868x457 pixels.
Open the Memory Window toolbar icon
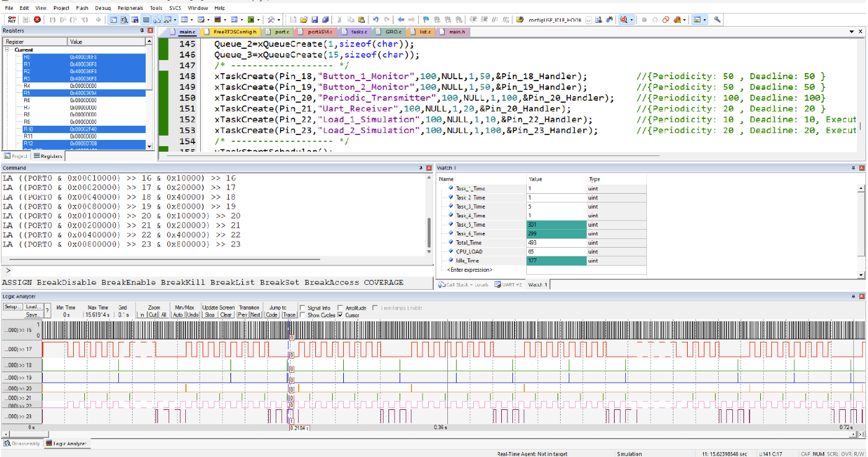point(185,19)
